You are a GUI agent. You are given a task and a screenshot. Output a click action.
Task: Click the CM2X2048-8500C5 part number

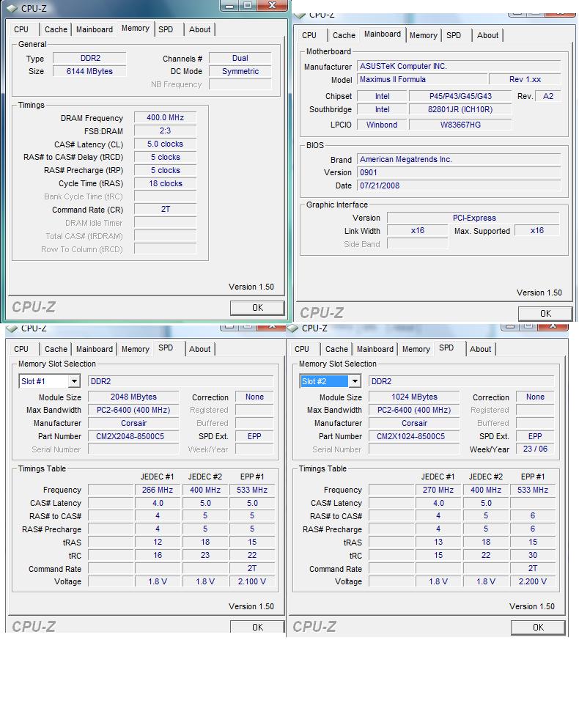133,436
